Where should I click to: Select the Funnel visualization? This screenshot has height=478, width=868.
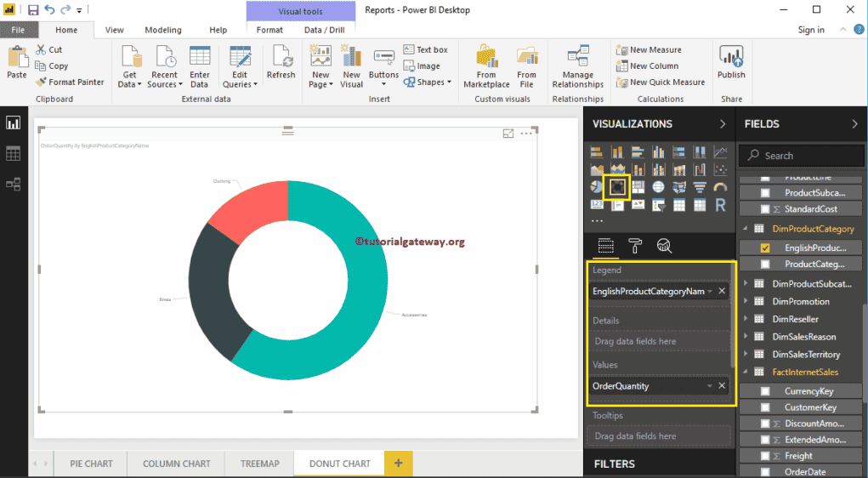[700, 187]
